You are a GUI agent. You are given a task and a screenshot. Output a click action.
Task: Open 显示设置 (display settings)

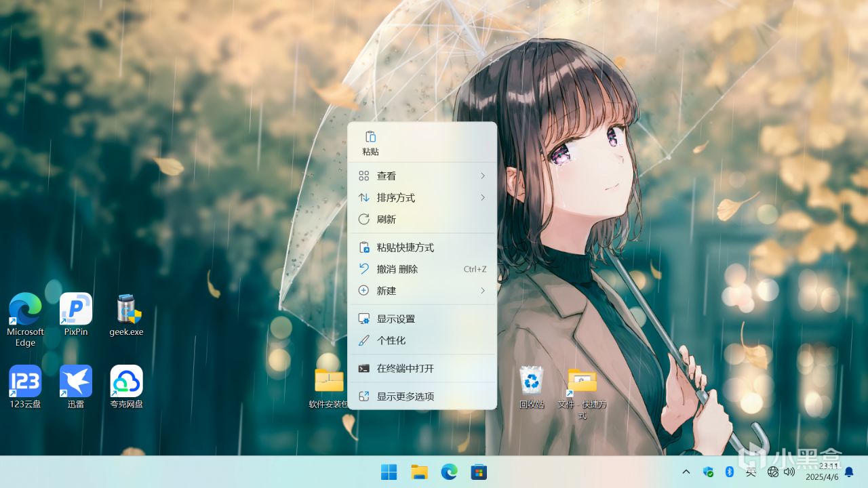tap(422, 319)
